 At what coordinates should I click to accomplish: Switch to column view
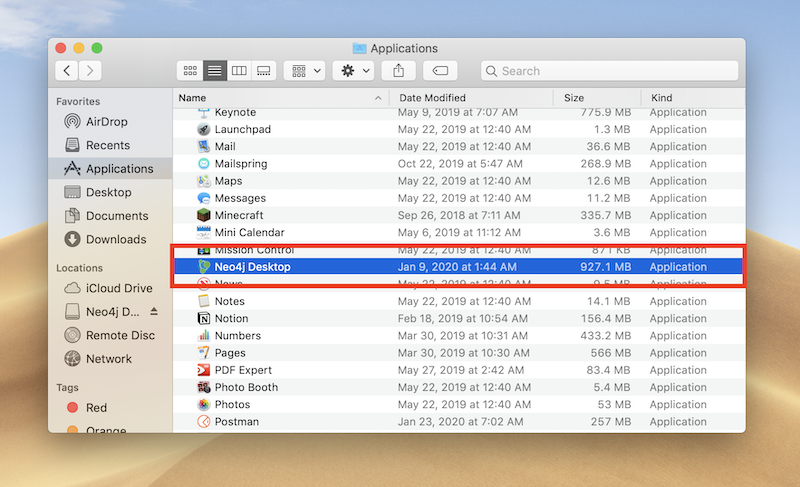click(239, 71)
